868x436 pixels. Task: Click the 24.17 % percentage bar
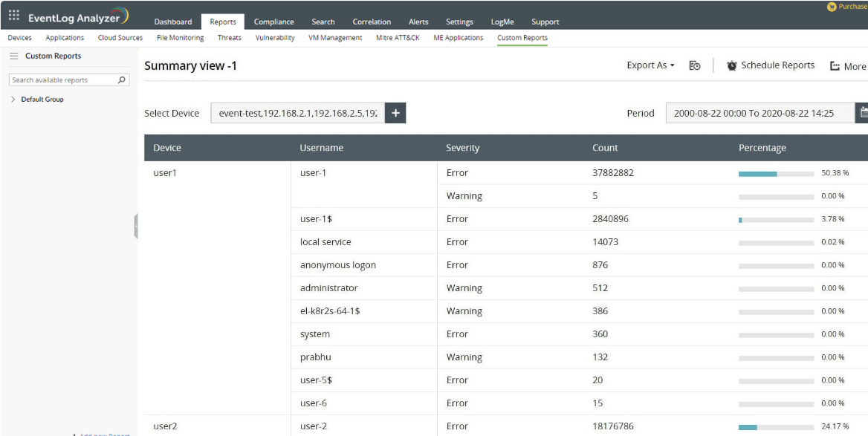(x=776, y=426)
